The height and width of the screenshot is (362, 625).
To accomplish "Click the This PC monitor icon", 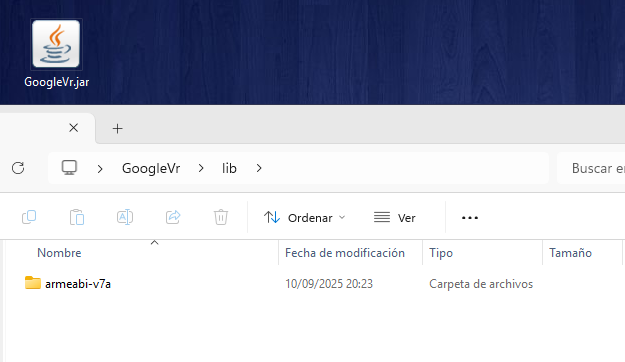I will pos(69,168).
